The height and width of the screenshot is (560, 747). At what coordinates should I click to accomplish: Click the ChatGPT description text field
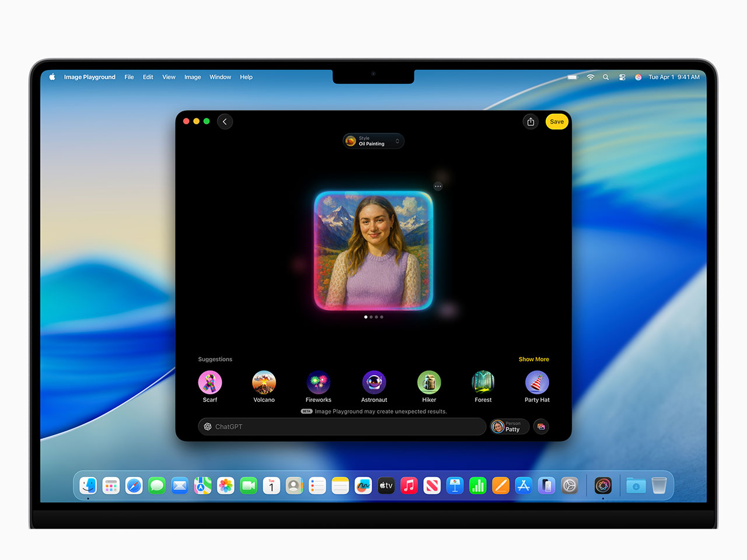click(x=344, y=427)
